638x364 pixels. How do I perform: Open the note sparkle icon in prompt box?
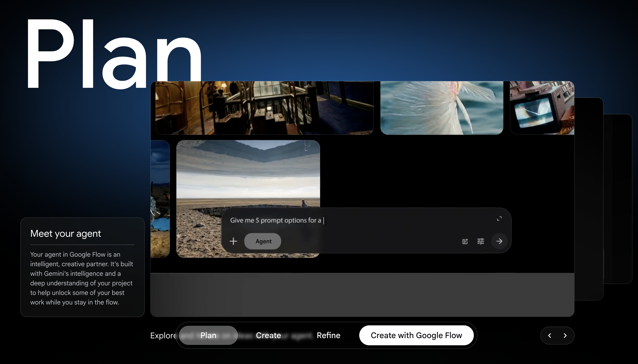coord(465,241)
